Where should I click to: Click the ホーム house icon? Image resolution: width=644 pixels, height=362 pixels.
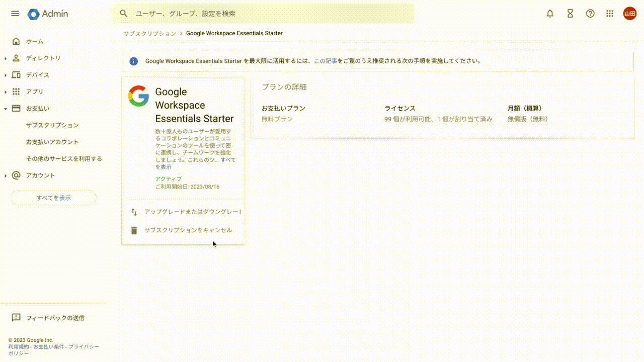tap(16, 41)
